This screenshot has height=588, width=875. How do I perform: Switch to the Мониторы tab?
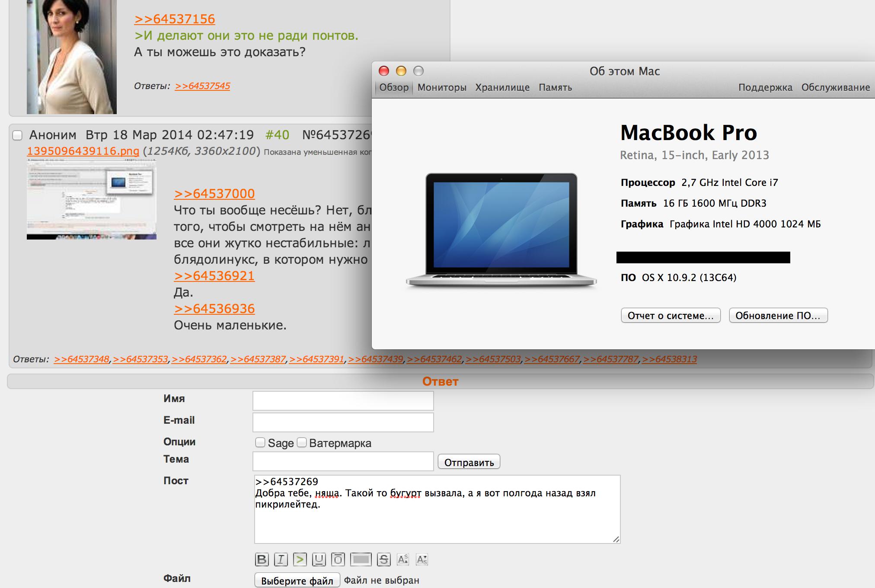[442, 87]
